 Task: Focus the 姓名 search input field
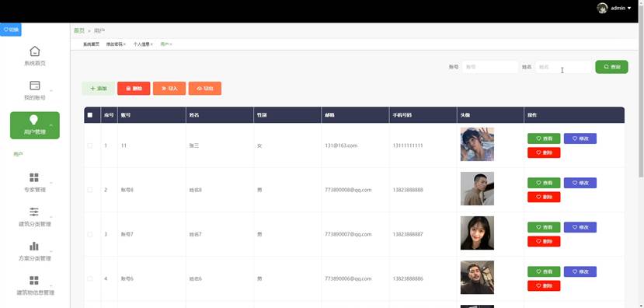[563, 67]
